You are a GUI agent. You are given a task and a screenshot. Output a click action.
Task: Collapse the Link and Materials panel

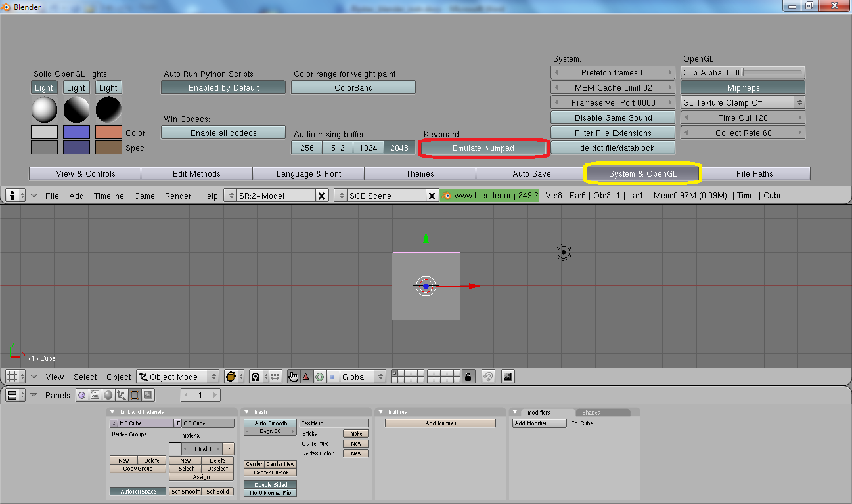click(112, 412)
